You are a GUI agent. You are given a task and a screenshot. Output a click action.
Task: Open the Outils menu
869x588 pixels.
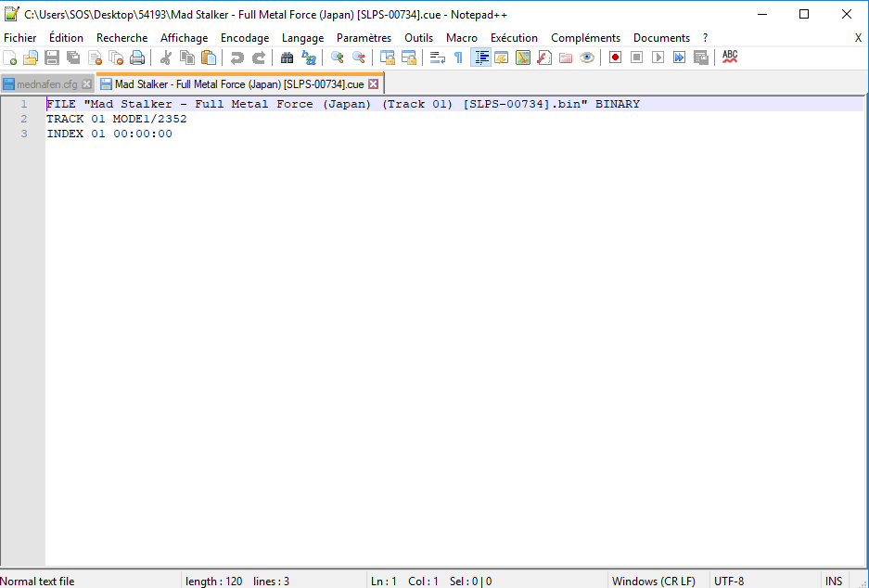pos(419,38)
